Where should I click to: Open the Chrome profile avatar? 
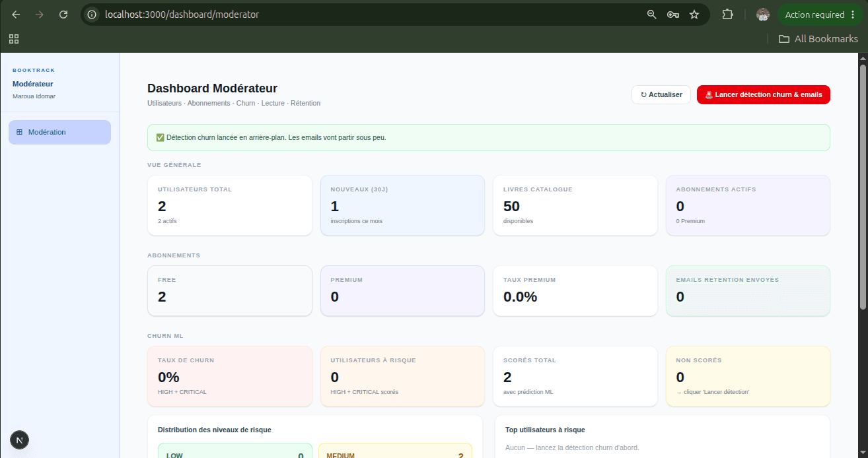pos(763,15)
